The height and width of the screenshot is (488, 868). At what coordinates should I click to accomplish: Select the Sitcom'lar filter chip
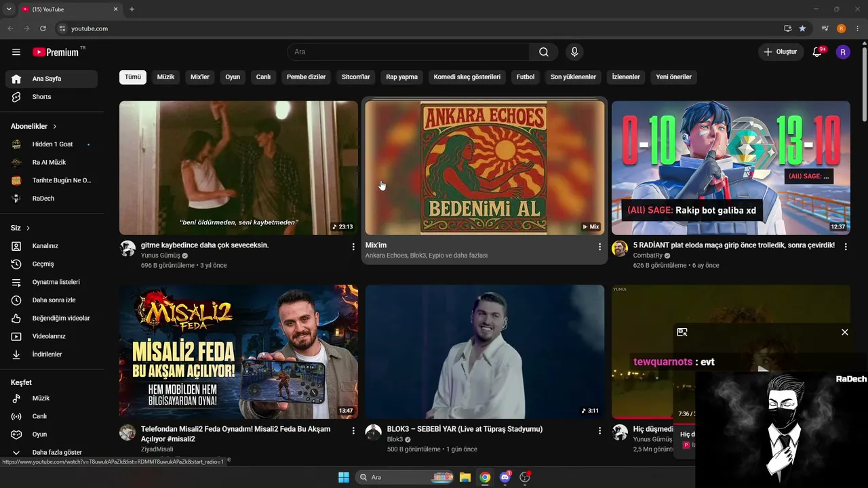coord(356,77)
